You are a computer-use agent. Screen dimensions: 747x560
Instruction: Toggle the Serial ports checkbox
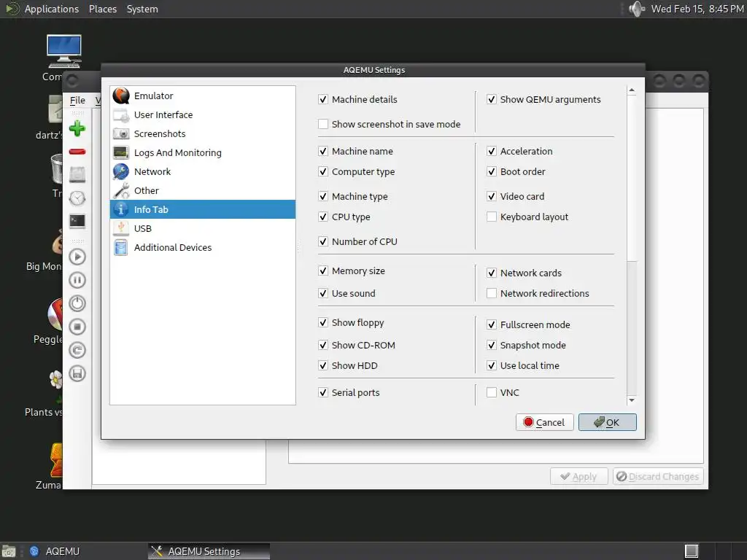coord(323,393)
